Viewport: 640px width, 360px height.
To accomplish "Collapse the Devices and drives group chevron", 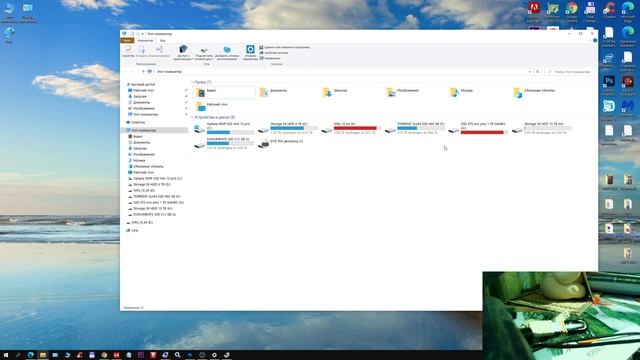I will click(x=192, y=117).
